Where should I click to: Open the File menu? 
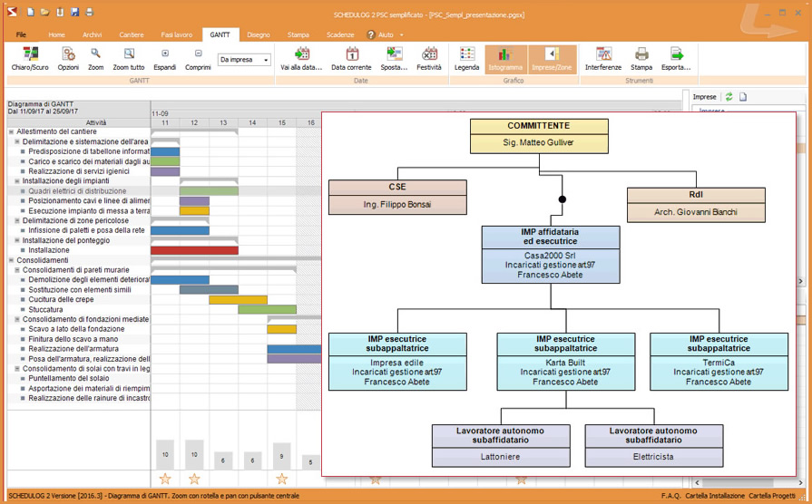[x=21, y=34]
